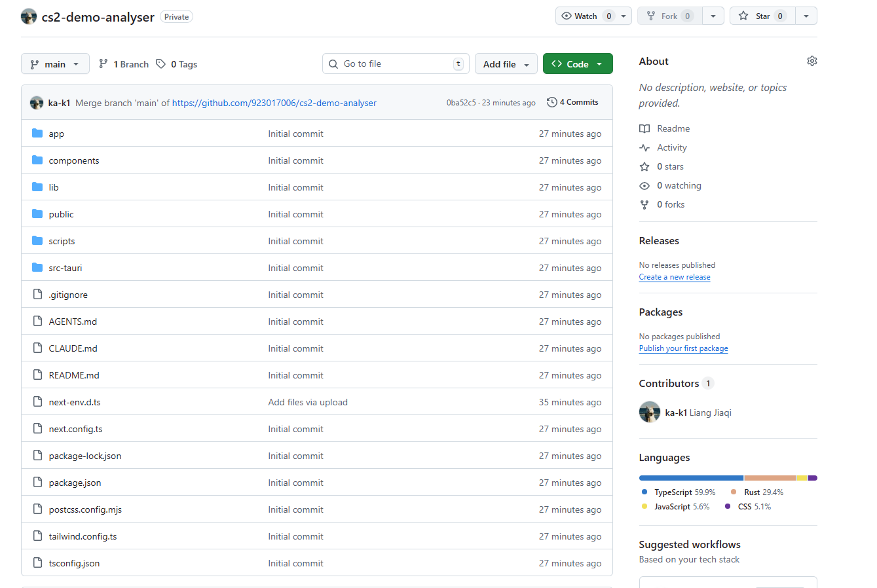877x588 pixels.
Task: Click Publish your first package link
Action: pos(683,348)
